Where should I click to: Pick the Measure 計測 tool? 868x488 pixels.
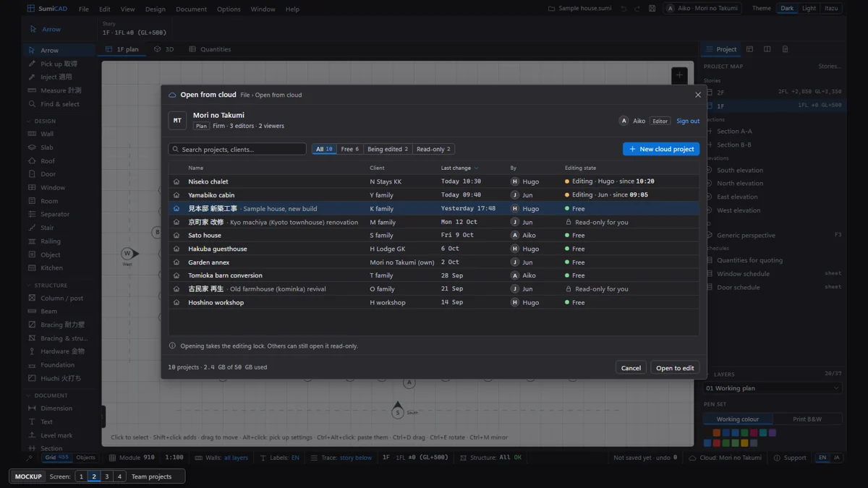tap(58, 90)
